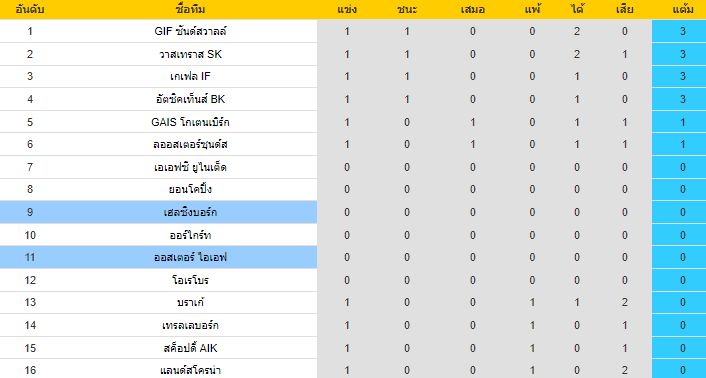Screen dimensions: 706x378
Task: Click rank number 16
Action: coord(30,370)
